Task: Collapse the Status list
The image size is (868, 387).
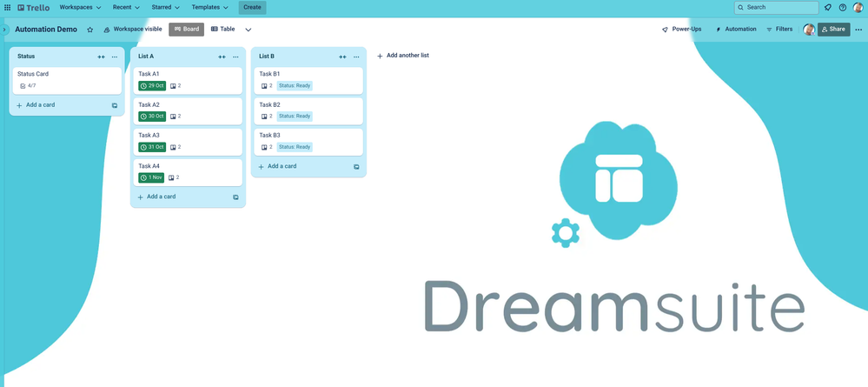Action: tap(102, 57)
